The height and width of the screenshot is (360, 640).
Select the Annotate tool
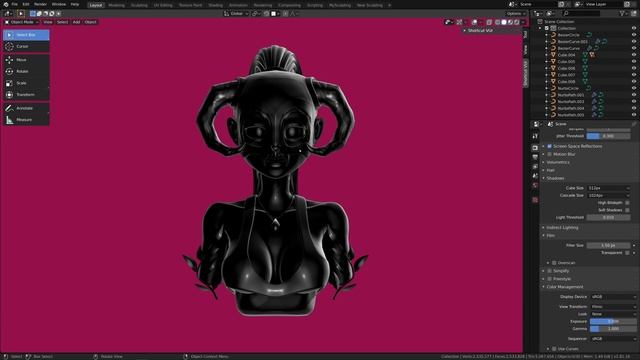pos(26,108)
